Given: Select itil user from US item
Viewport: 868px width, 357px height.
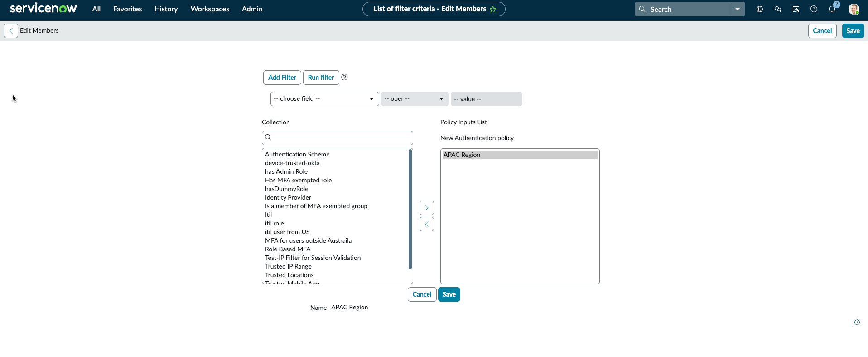Looking at the screenshot, I should pyautogui.click(x=336, y=232).
